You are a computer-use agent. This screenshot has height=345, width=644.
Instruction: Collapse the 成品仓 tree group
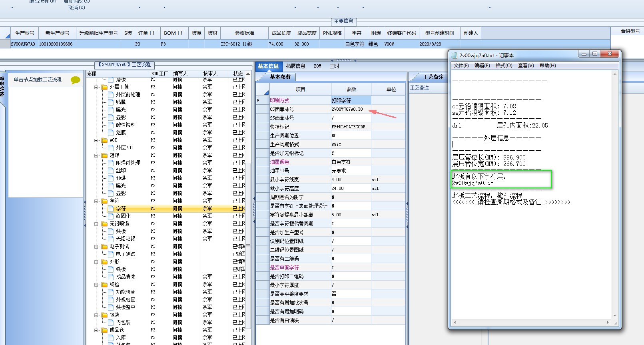point(96,330)
